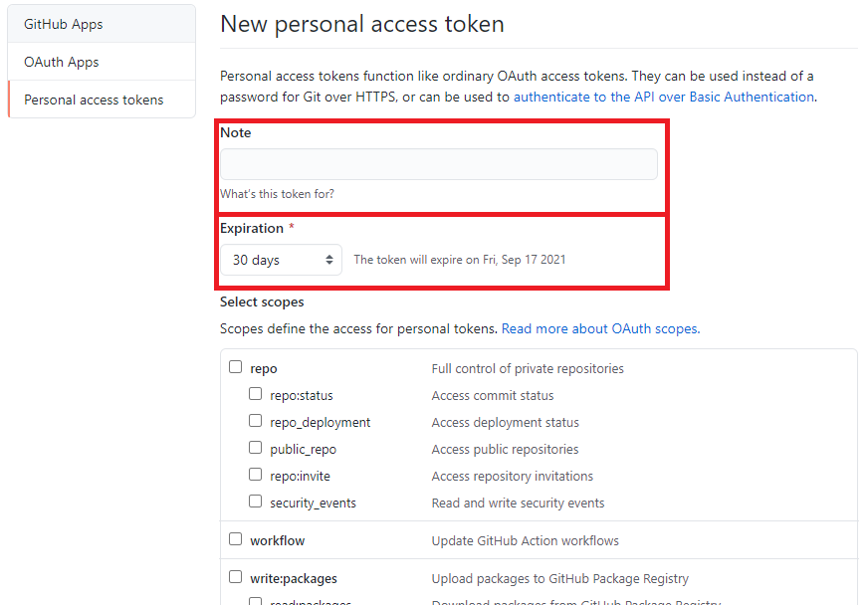Click the 'Note' field label

(x=236, y=133)
